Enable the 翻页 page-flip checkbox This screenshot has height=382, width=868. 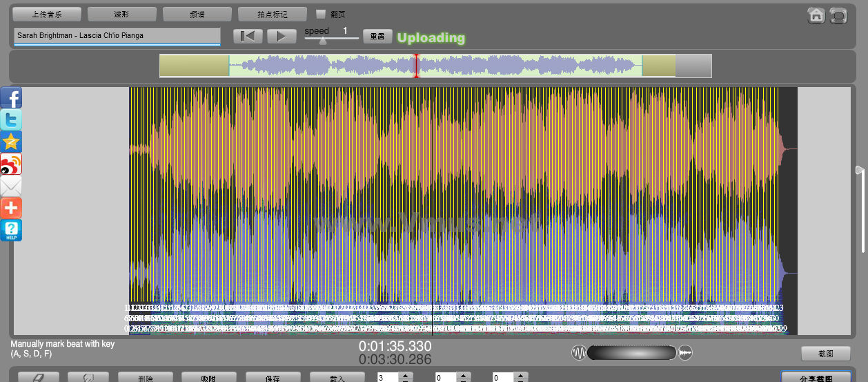click(x=320, y=14)
